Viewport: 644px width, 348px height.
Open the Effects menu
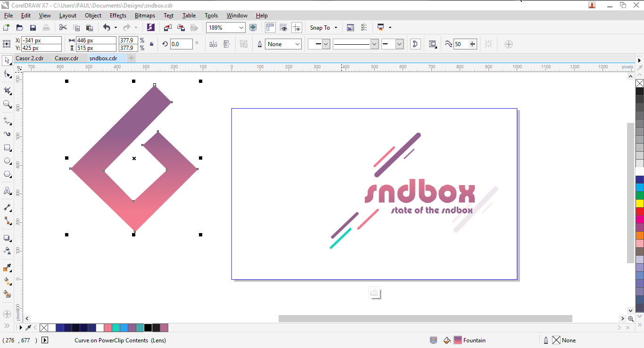pyautogui.click(x=118, y=16)
